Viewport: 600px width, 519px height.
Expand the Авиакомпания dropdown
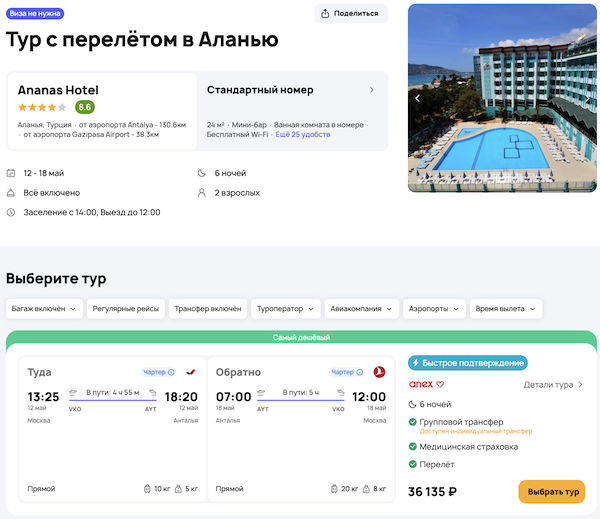(x=361, y=309)
